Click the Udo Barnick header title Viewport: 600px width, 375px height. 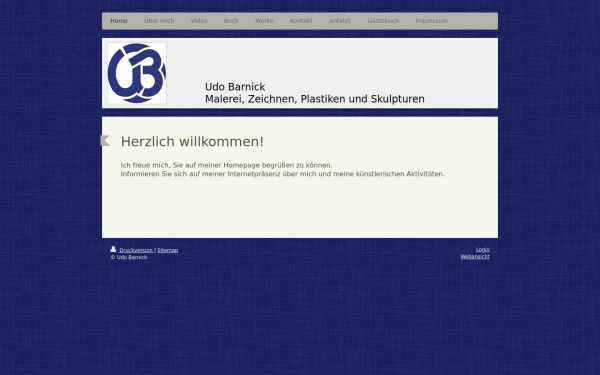coord(235,87)
